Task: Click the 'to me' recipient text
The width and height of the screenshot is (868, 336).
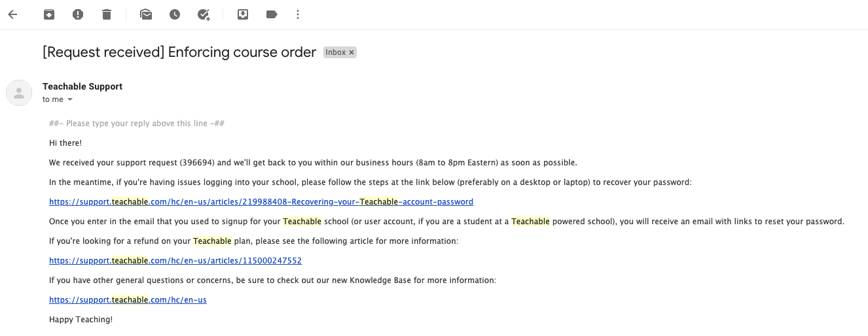Action: [x=53, y=99]
